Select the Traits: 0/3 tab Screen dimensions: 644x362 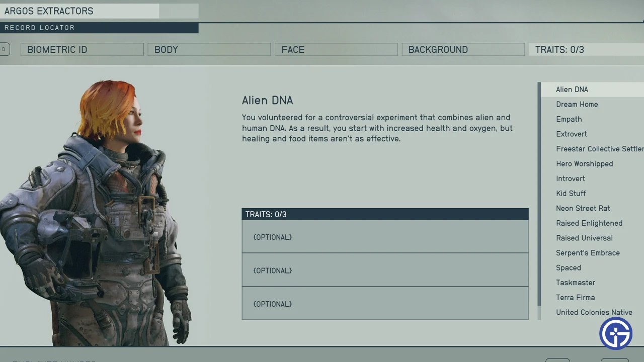[x=584, y=49]
